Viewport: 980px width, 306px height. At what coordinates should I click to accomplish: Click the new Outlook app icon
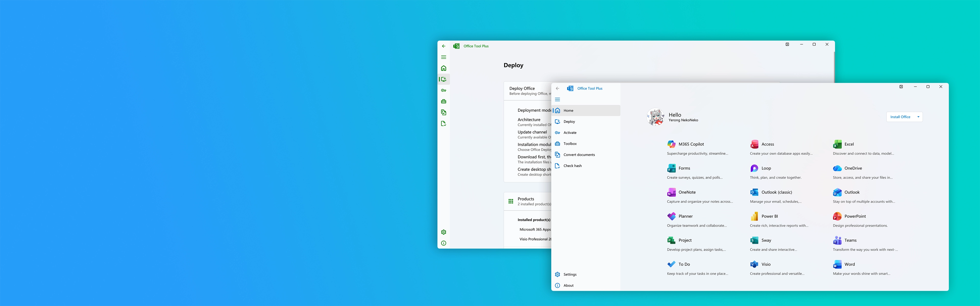[837, 192]
